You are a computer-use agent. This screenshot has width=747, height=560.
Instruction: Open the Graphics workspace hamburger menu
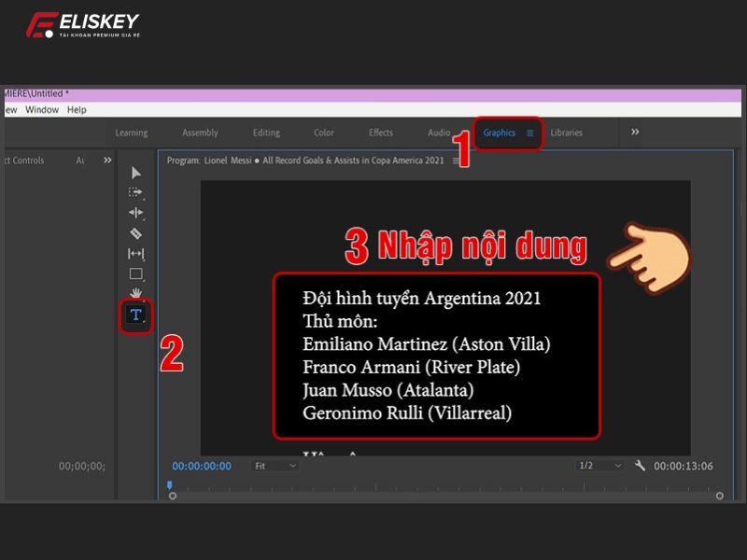coord(530,133)
